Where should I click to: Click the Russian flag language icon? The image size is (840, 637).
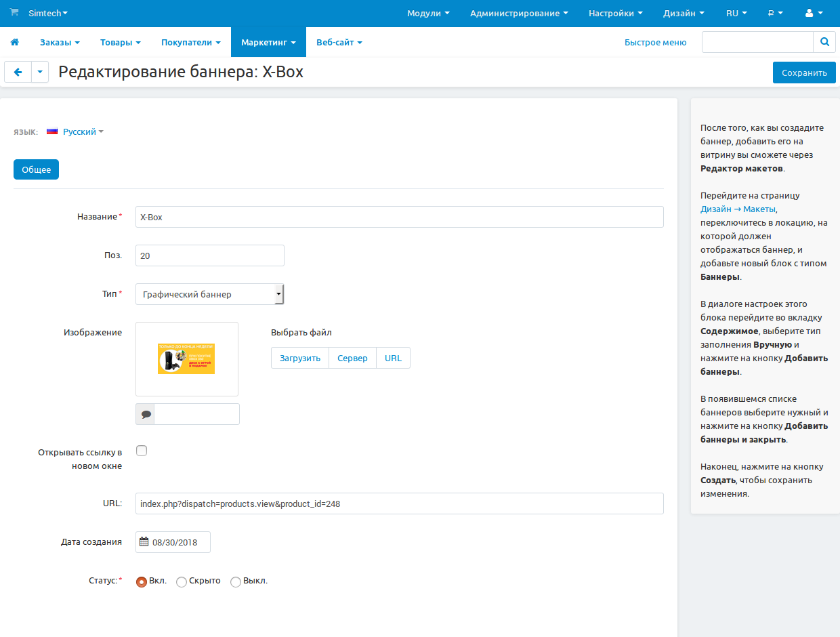coord(52,131)
